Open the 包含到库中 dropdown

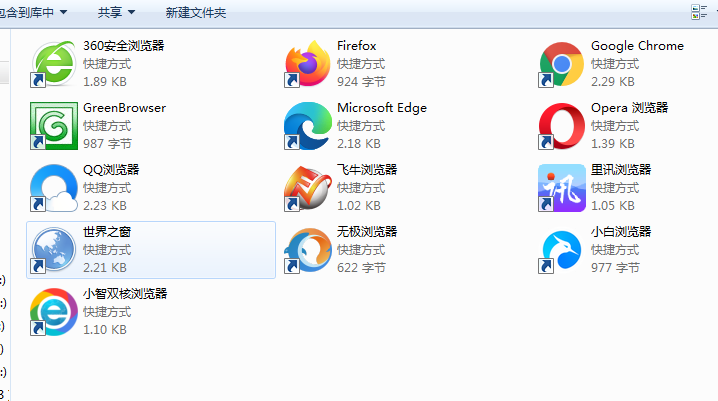pos(33,12)
